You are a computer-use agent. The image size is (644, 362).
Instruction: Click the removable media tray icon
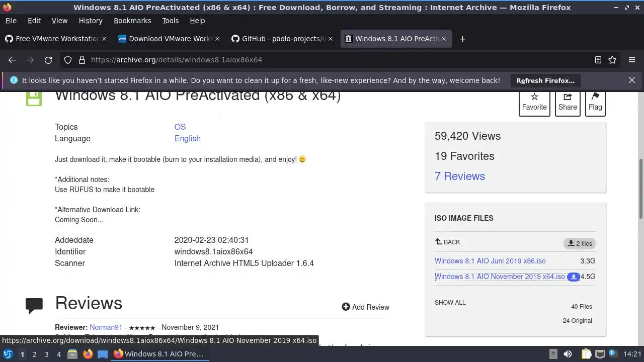553,354
